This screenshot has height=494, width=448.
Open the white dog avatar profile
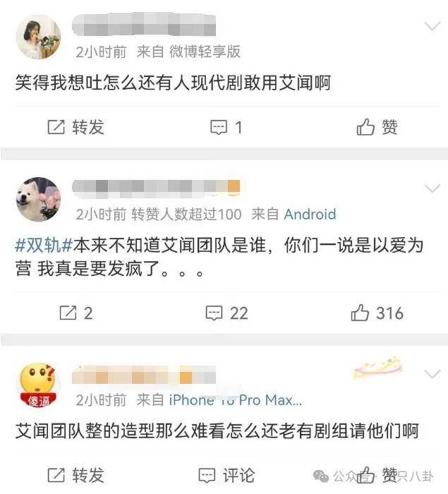(38, 200)
